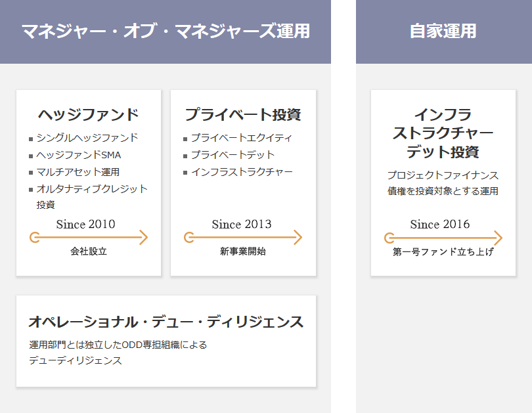532x413 pixels.
Task: Pick インフラストラクチャー in the プライベート投資 list
Action: 242,172
